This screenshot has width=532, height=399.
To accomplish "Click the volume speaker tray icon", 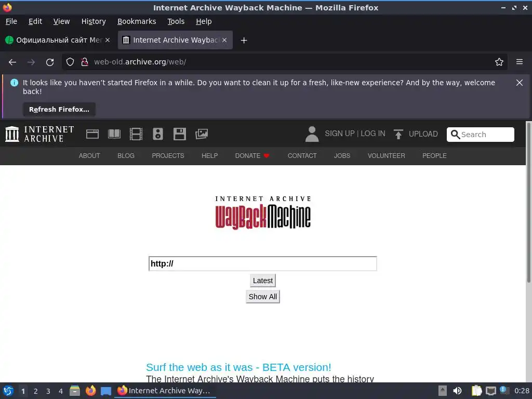I will (x=457, y=391).
